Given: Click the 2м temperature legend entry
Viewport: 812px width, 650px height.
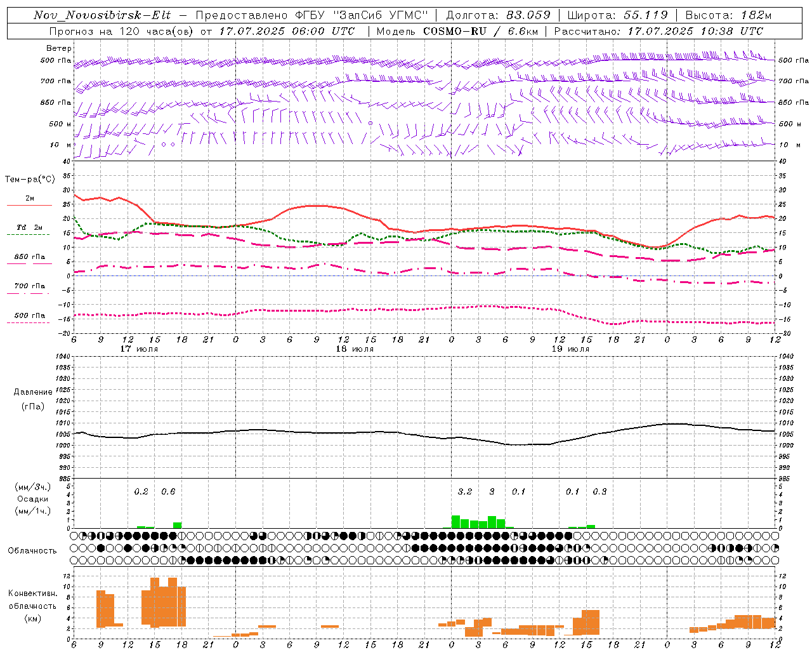Looking at the screenshot, I should click(30, 199).
